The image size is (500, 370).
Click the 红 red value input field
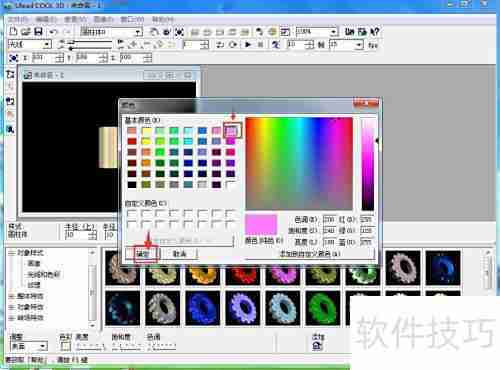pos(366,220)
